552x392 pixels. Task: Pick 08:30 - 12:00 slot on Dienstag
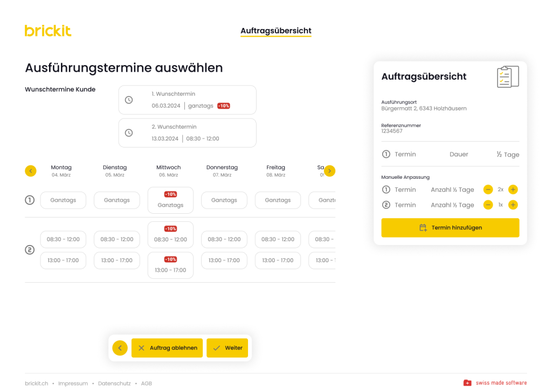click(x=117, y=240)
